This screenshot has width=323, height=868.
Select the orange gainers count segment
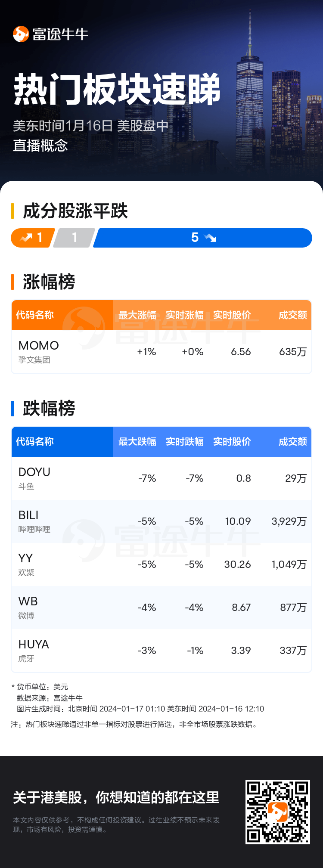coord(33,238)
